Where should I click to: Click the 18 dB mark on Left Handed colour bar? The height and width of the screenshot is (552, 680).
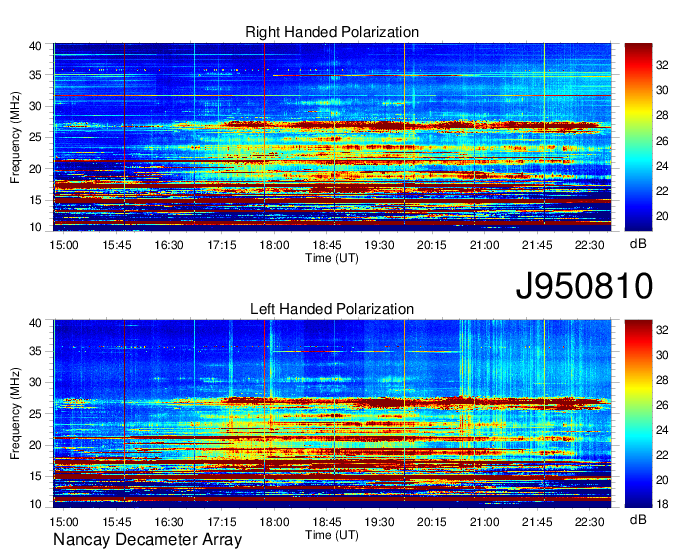click(x=662, y=504)
